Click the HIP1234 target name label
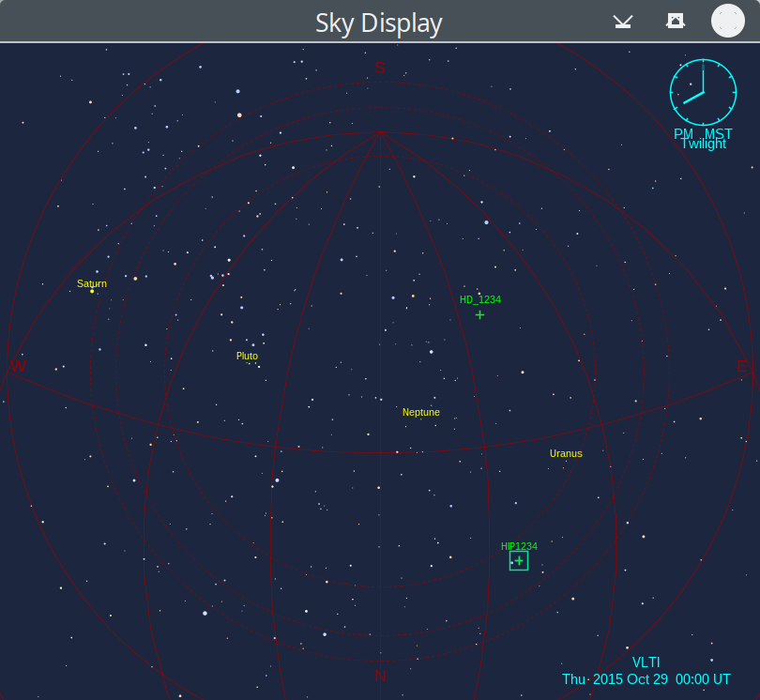The width and height of the screenshot is (760, 700). click(x=519, y=546)
